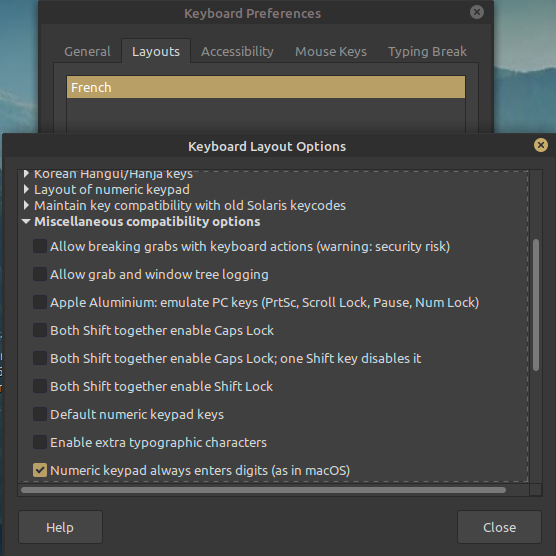Check Both Shift together enable Shift Lock

click(40, 386)
